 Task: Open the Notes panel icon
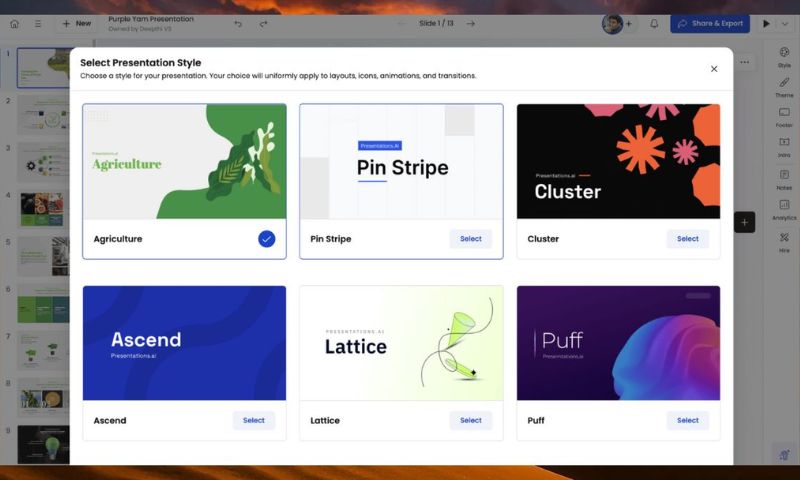[784, 178]
